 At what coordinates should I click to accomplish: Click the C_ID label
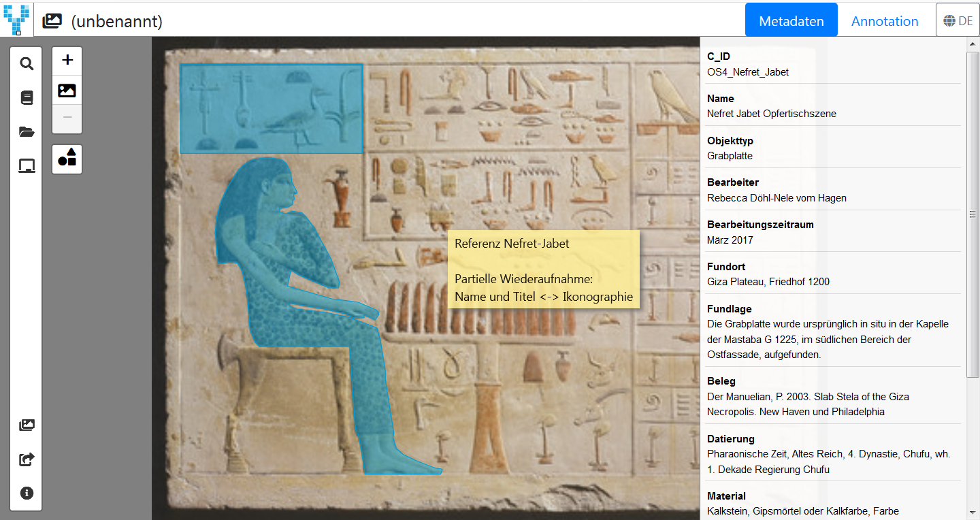[x=719, y=56]
